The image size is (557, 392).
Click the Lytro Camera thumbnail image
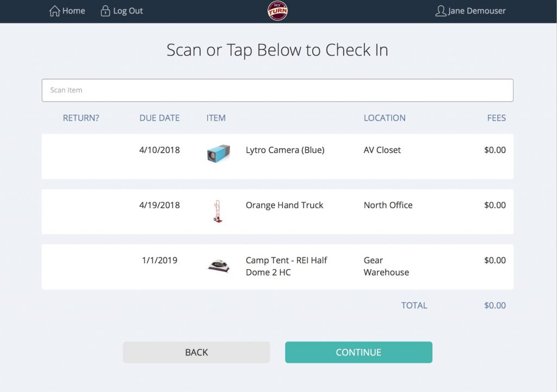(x=218, y=153)
